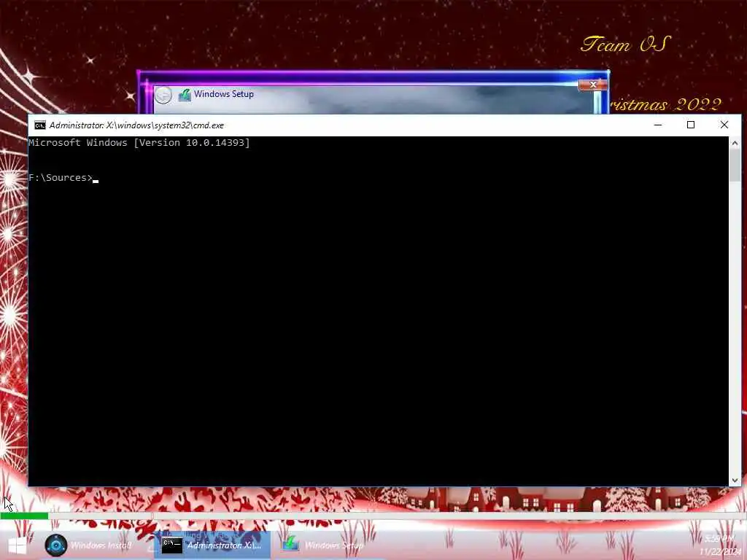Open the Windows Setup taskbar item
Image resolution: width=747 pixels, height=560 pixels.
[324, 545]
